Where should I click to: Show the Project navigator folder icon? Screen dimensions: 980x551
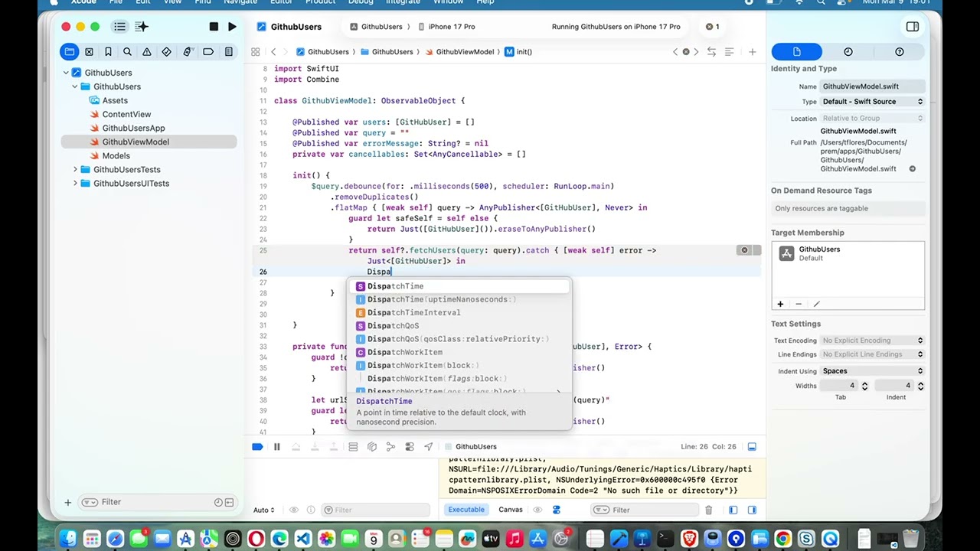(70, 52)
